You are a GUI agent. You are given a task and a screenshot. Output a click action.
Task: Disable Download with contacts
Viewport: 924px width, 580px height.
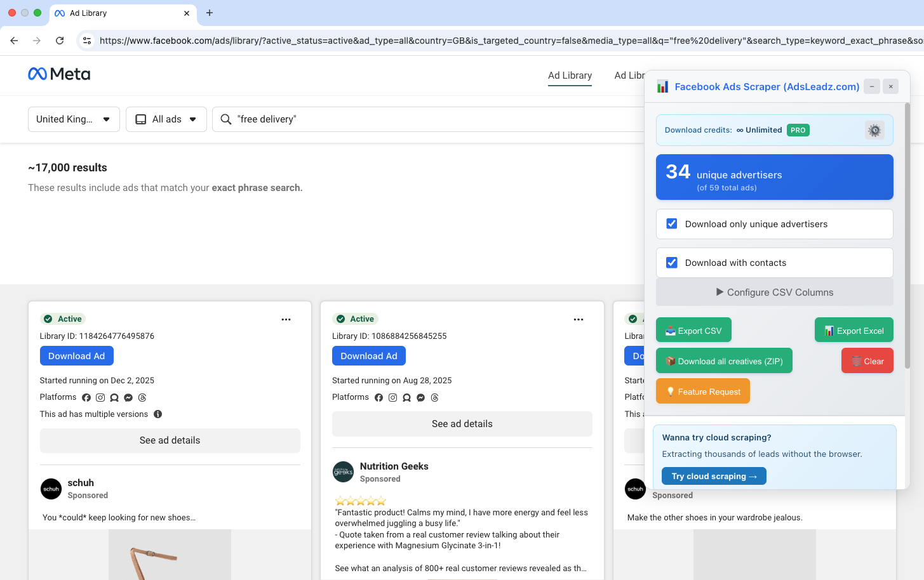tap(671, 262)
